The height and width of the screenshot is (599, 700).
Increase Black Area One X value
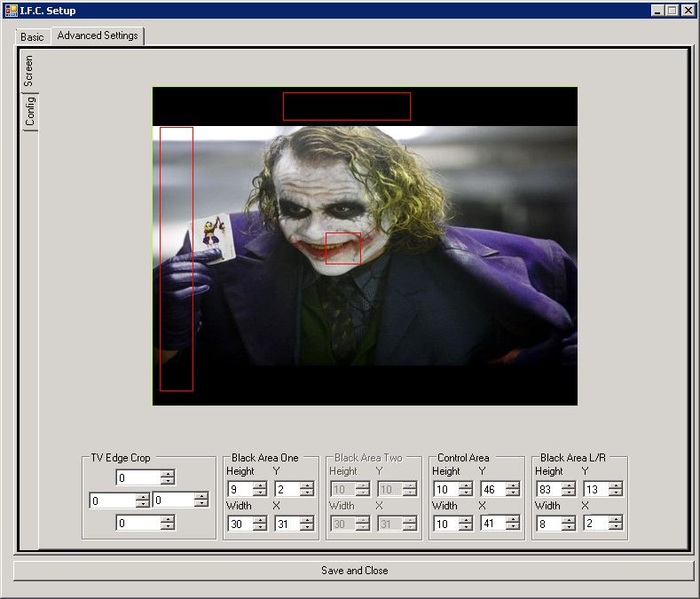[307, 520]
